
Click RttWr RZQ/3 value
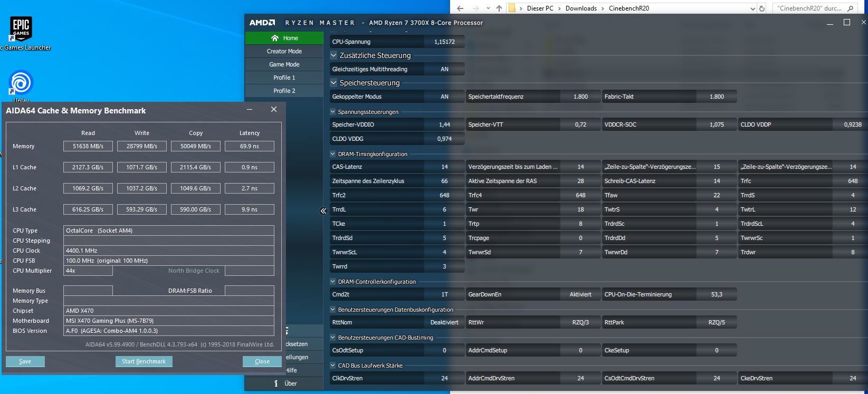[580, 322]
